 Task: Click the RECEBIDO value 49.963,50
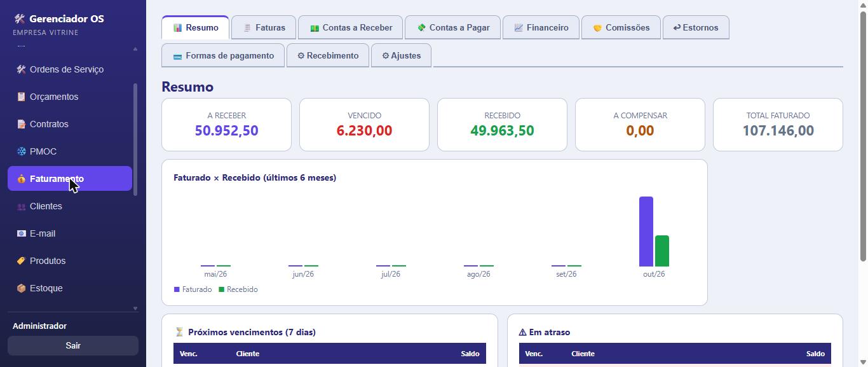click(x=502, y=130)
